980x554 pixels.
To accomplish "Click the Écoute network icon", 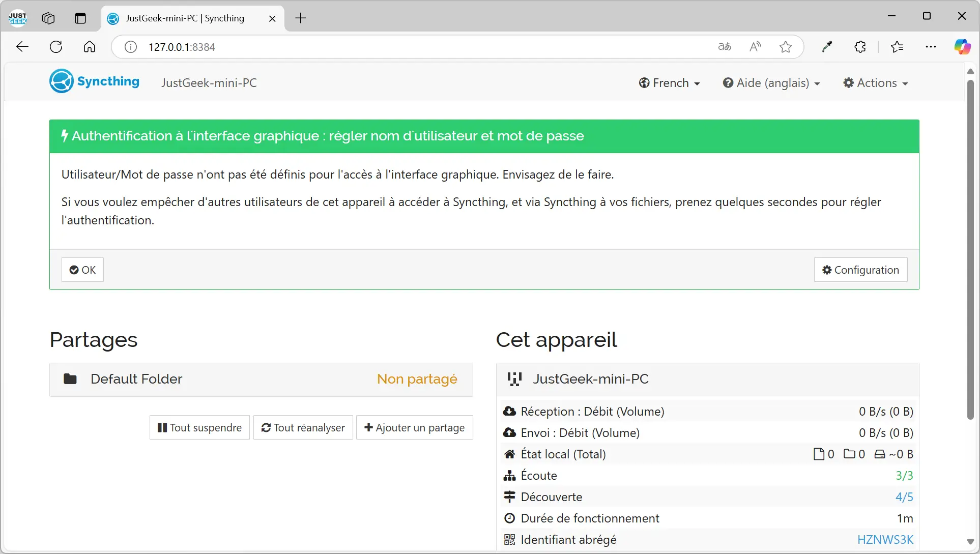I will coord(509,475).
